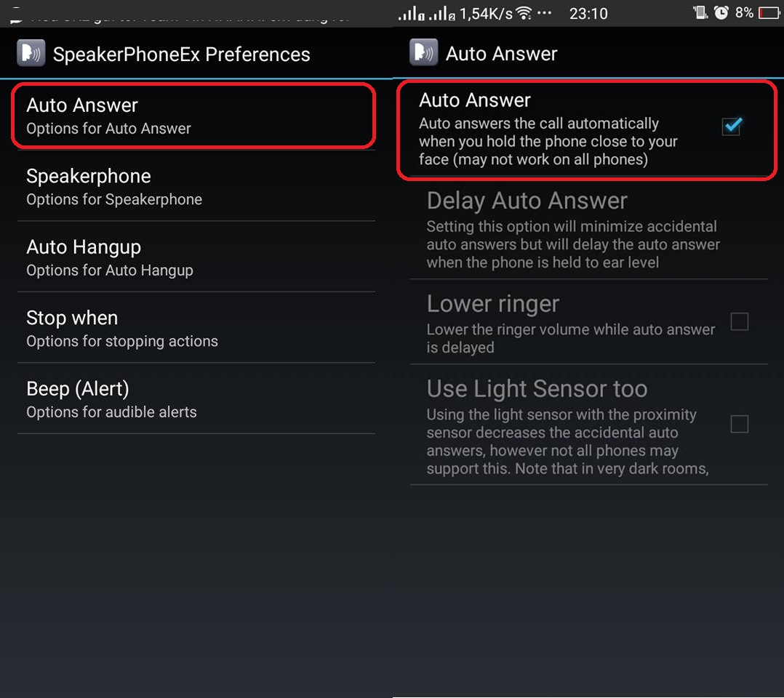Tap the SpeakerPhoneEx Preferences app icon
This screenshot has height=698, width=784.
point(31,54)
